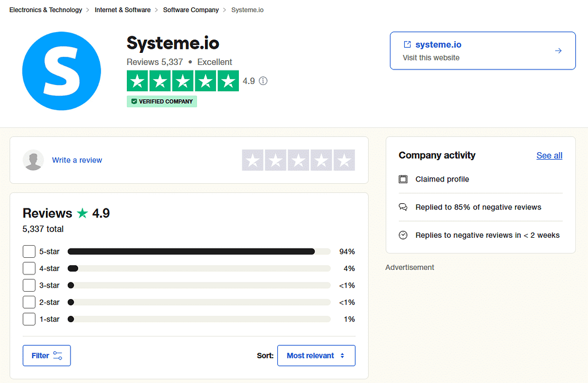Click the Advertisement label
Screen dimensions: 588x383
(x=409, y=268)
